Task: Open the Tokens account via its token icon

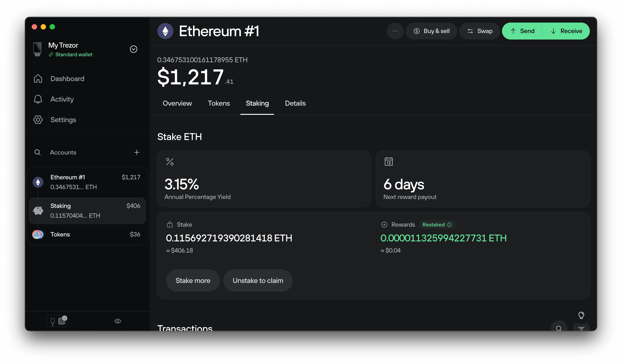Action: click(x=38, y=234)
